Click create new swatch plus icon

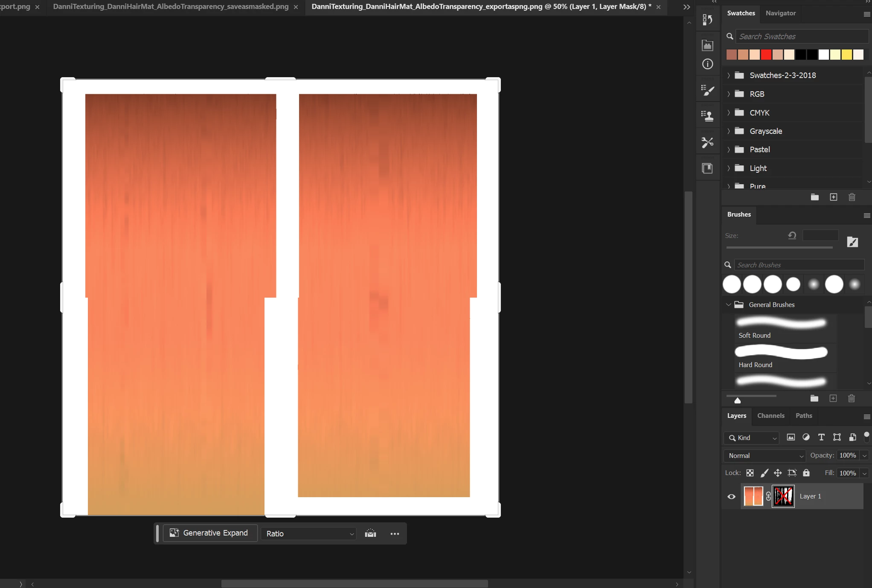click(x=833, y=197)
